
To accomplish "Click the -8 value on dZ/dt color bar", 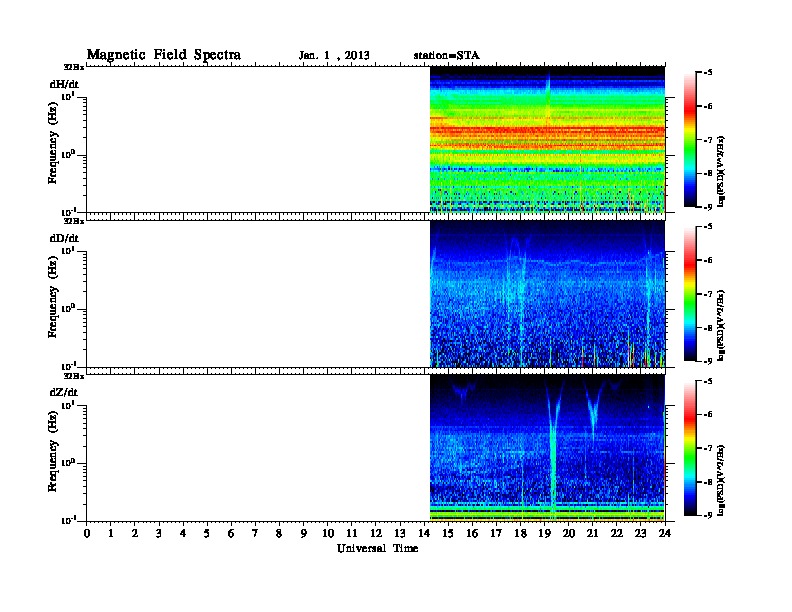I will [x=708, y=482].
